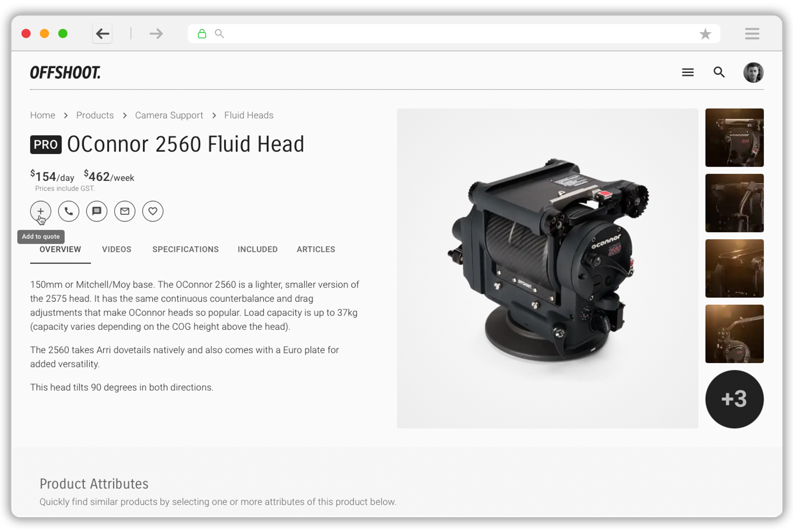Minimize window with the yellow button
This screenshot has width=793, height=532.
[44, 33]
